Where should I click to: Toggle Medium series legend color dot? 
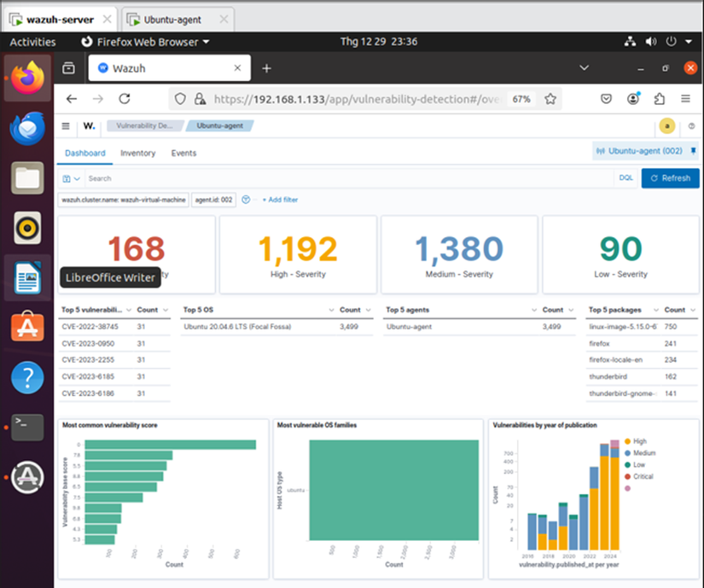(x=628, y=453)
